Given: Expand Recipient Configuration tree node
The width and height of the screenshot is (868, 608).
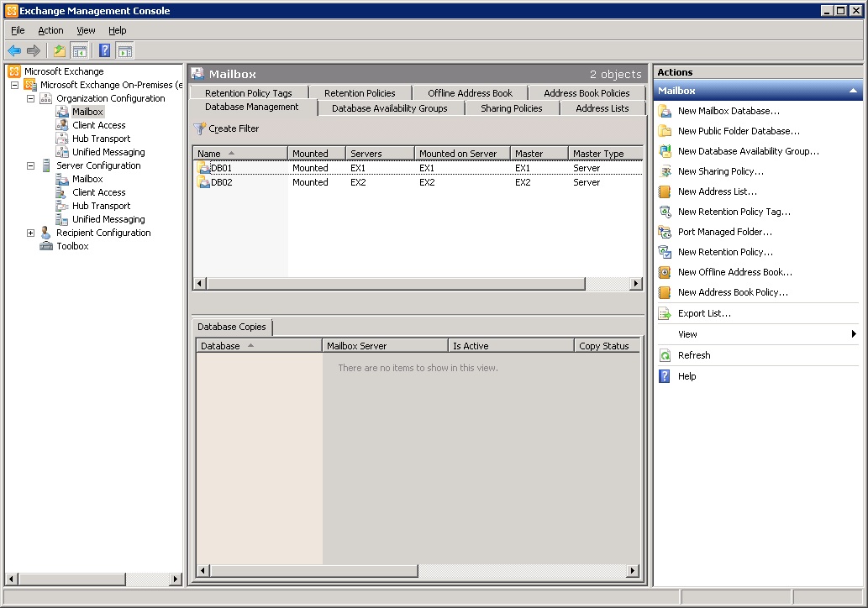Looking at the screenshot, I should coord(31,233).
